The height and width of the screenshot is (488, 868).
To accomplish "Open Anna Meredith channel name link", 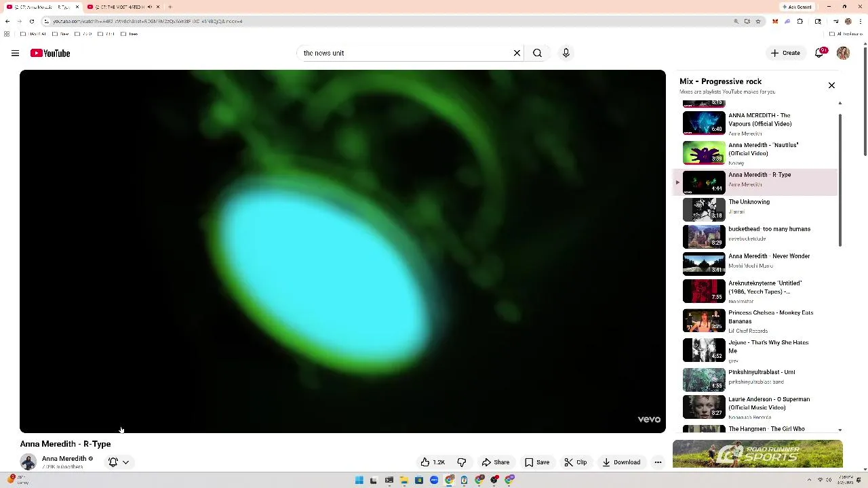I will (64, 459).
